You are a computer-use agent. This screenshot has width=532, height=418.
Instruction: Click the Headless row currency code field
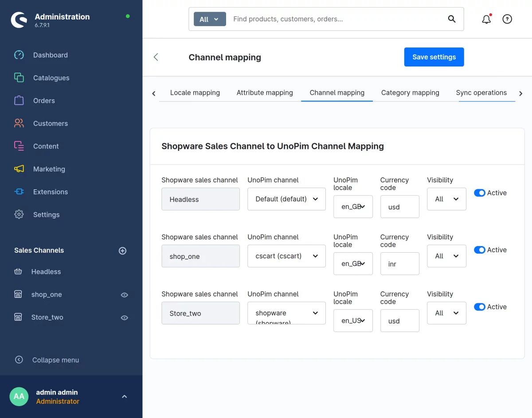pyautogui.click(x=400, y=207)
